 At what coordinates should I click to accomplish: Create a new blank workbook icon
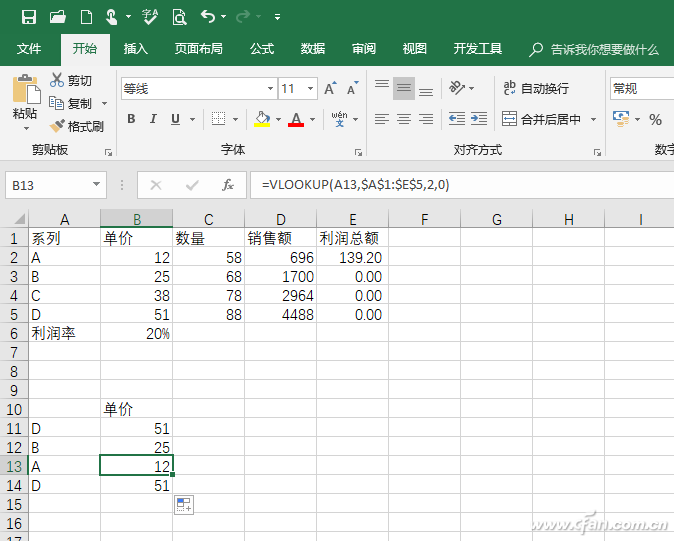[86, 17]
